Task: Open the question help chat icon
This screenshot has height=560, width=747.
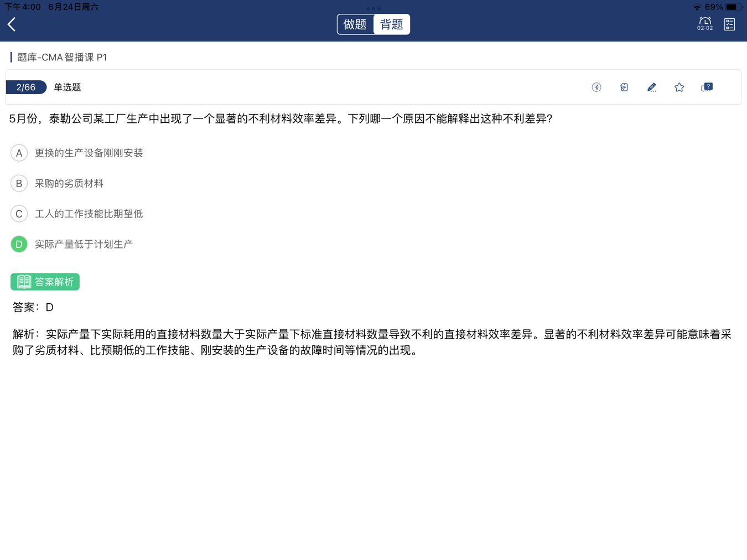Action: (707, 87)
